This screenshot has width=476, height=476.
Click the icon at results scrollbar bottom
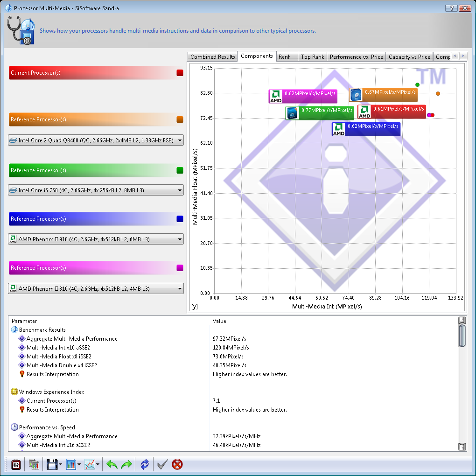point(462,447)
